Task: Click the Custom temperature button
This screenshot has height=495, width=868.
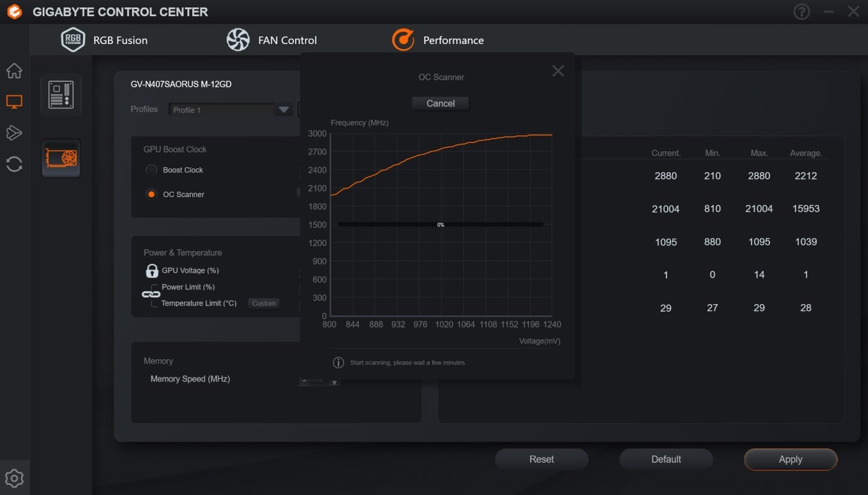Action: pyautogui.click(x=264, y=304)
